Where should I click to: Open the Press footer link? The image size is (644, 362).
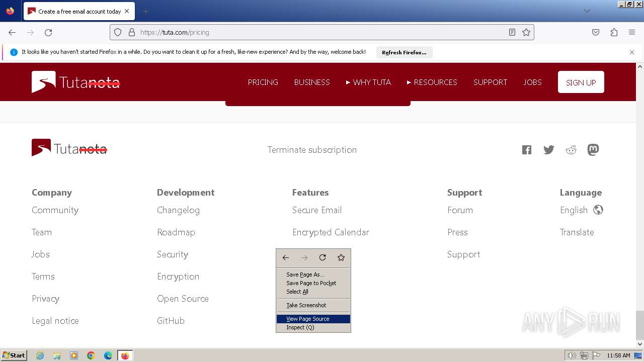coord(457,232)
